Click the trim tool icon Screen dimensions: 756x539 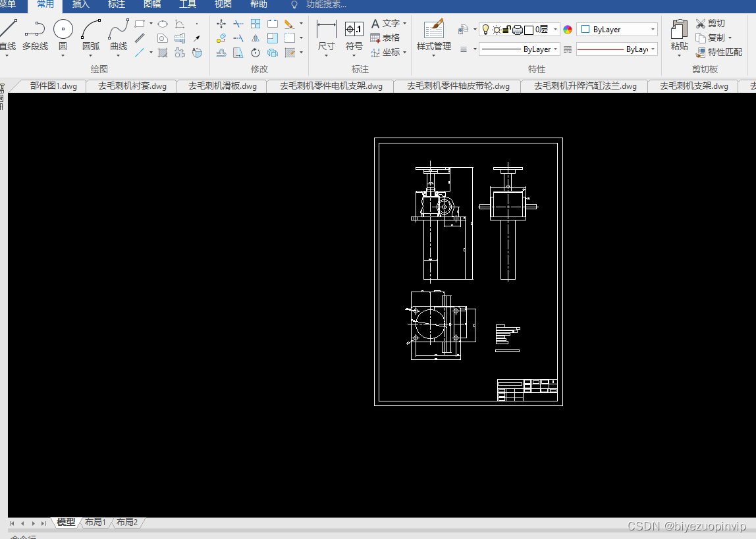click(x=238, y=24)
